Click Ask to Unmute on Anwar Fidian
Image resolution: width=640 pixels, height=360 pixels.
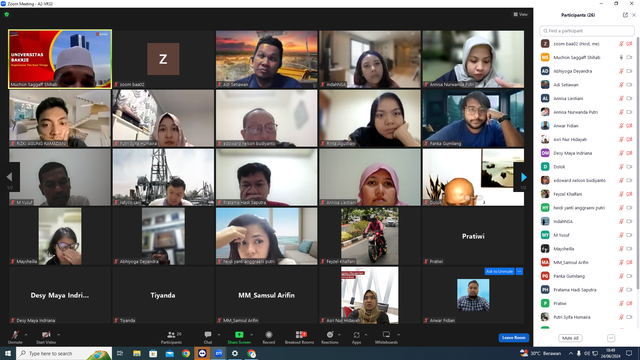(x=499, y=271)
